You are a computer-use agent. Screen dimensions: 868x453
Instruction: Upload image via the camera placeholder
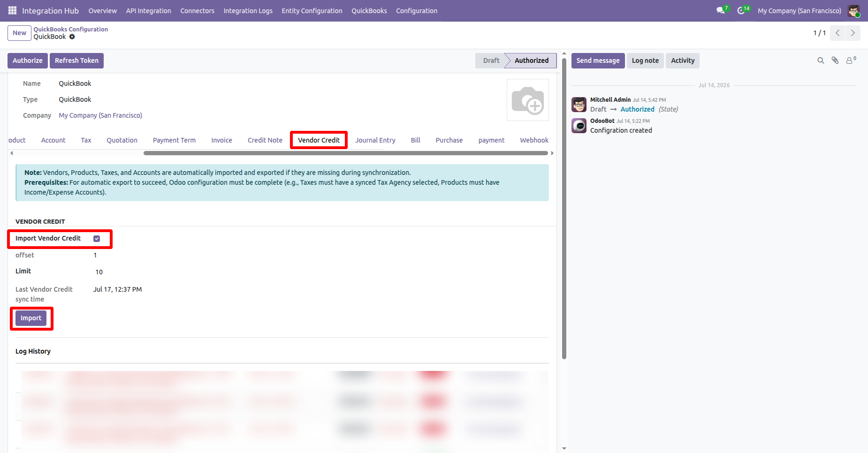[x=528, y=100]
